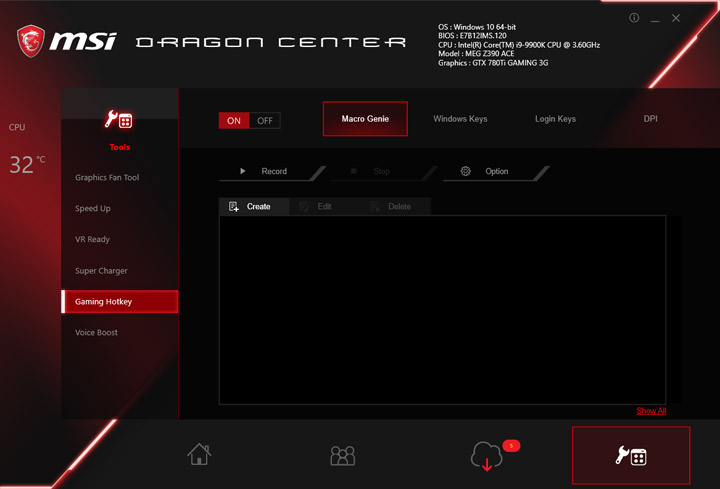
Task: Open Super Charger in sidebar
Action: pos(101,271)
